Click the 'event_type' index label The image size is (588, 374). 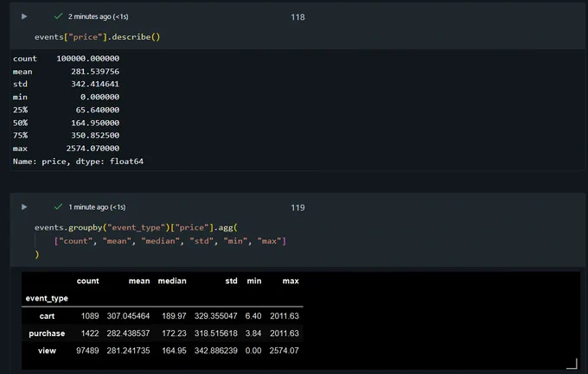tap(47, 299)
